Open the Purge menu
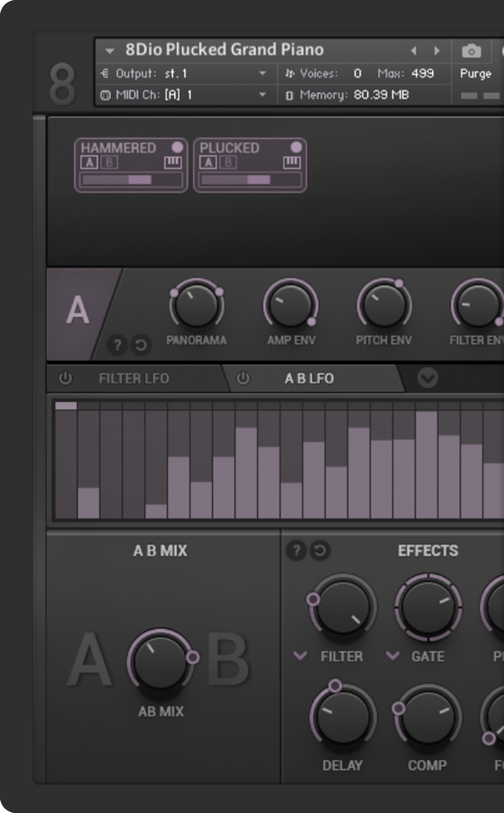The height and width of the screenshot is (813, 504). pyautogui.click(x=476, y=73)
